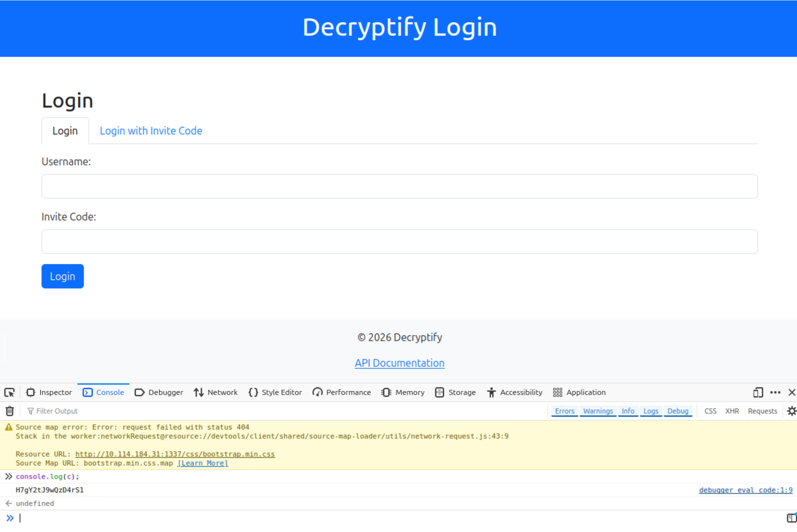
Task: Click the Username input field
Action: pyautogui.click(x=400, y=186)
